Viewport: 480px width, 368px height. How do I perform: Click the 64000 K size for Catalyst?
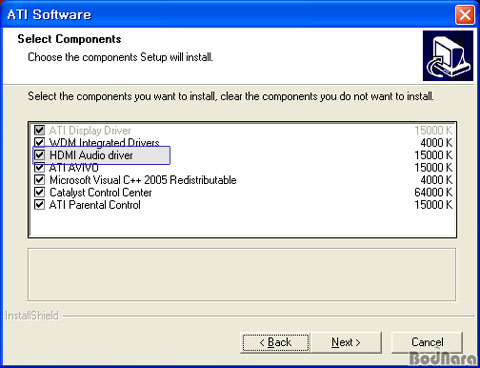(x=433, y=192)
